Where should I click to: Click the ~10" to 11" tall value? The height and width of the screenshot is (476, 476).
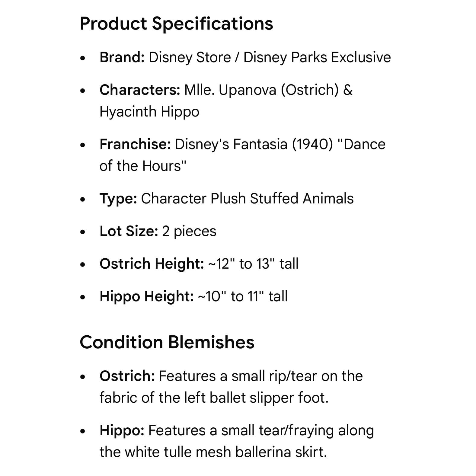coord(243,296)
